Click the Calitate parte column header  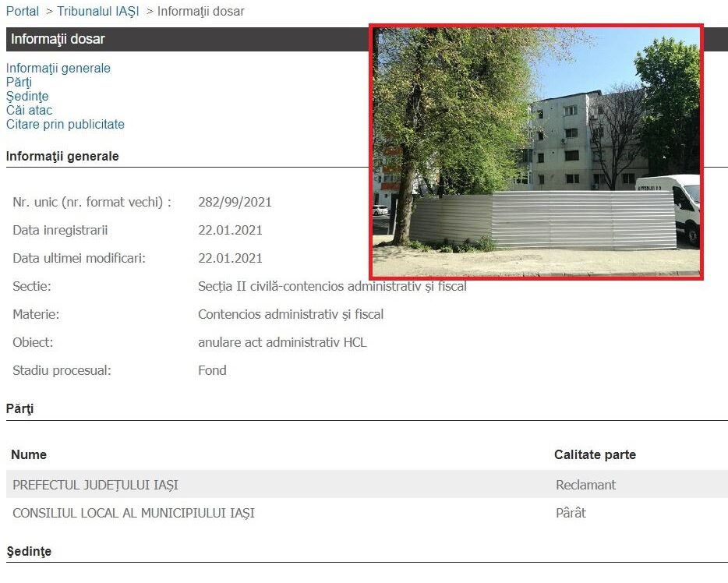click(x=595, y=454)
